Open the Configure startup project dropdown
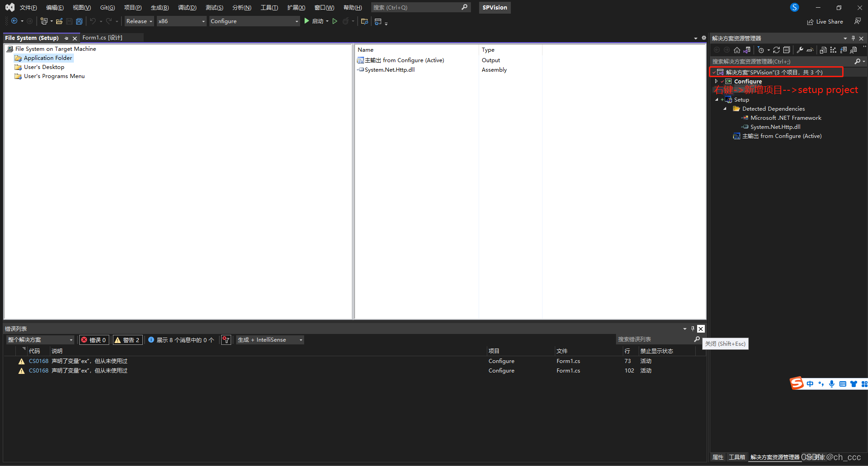This screenshot has height=466, width=868. (254, 21)
